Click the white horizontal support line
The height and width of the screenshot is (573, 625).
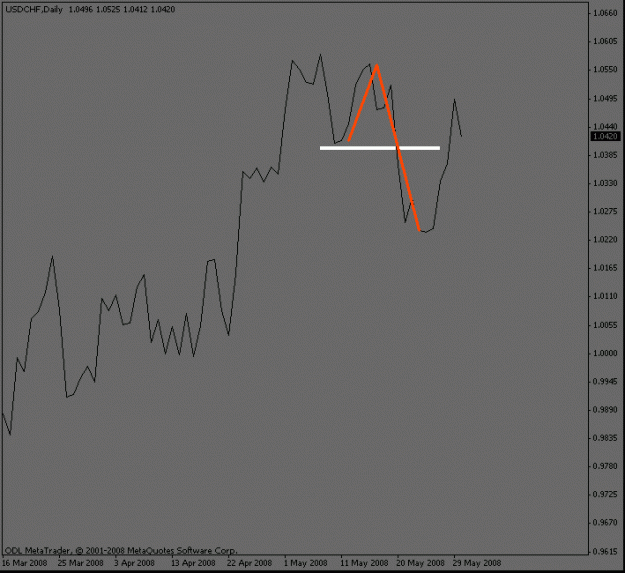pyautogui.click(x=380, y=148)
